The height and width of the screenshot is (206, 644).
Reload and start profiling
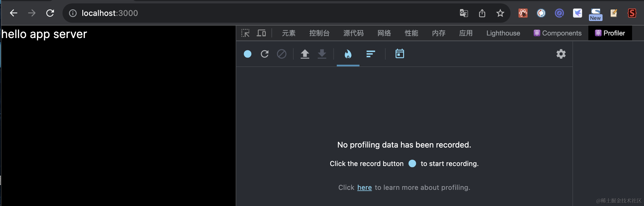pyautogui.click(x=265, y=54)
